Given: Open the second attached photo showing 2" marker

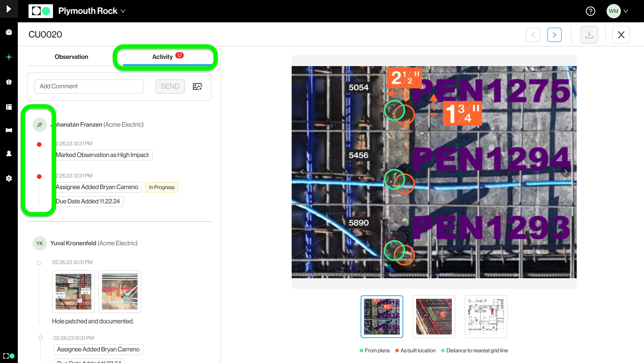Looking at the screenshot, I should point(120,292).
